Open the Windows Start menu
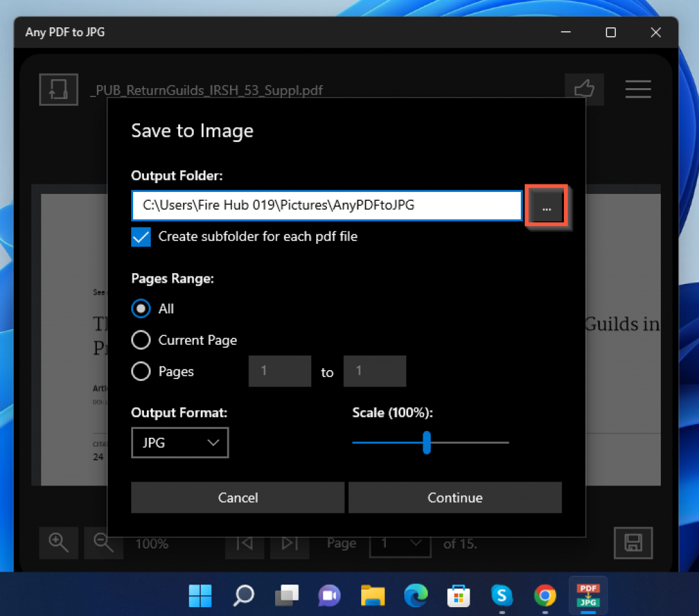Image resolution: width=699 pixels, height=616 pixels. 200,596
